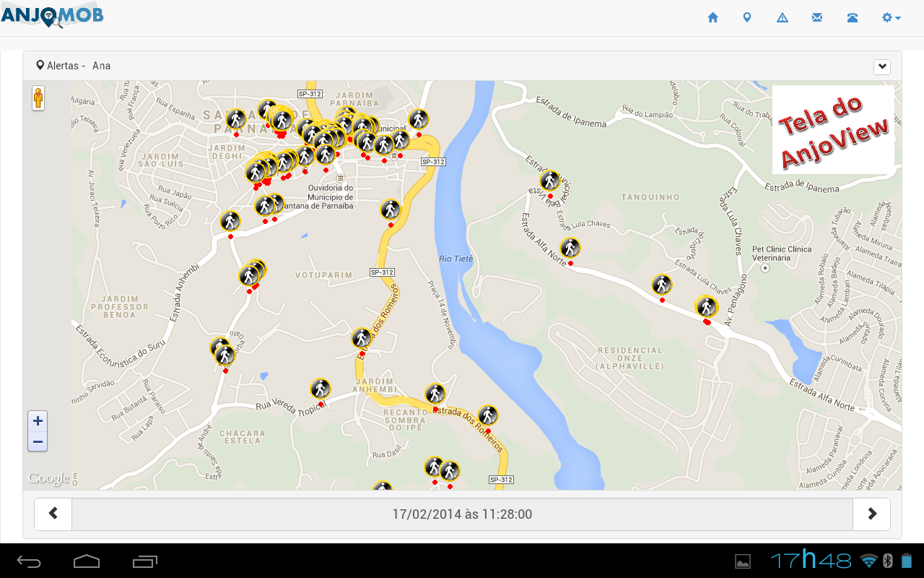
Task: Open the AnjoMob home icon
Action: [x=712, y=17]
